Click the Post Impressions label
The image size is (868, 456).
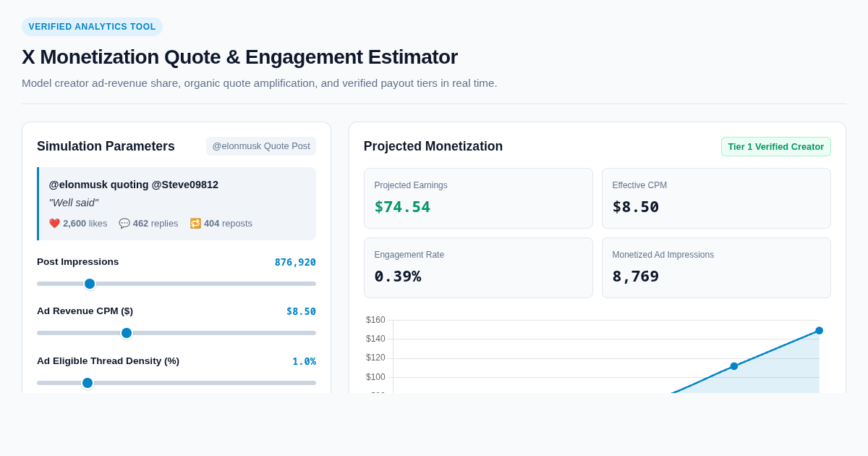pyautogui.click(x=78, y=262)
